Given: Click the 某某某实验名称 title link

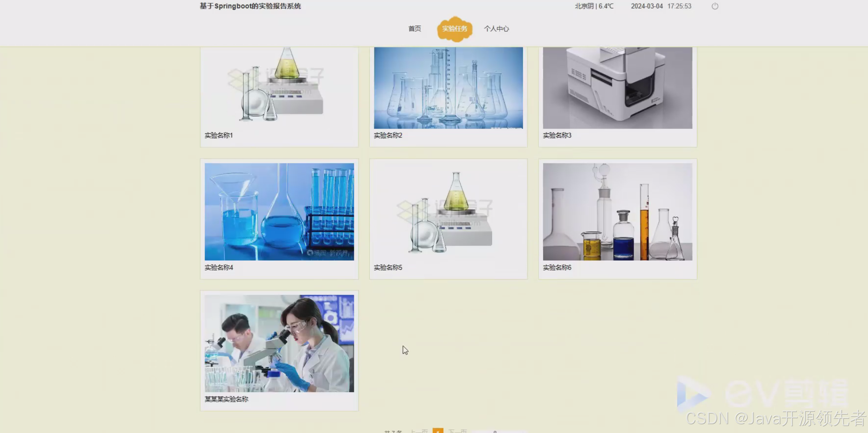Looking at the screenshot, I should (x=226, y=399).
